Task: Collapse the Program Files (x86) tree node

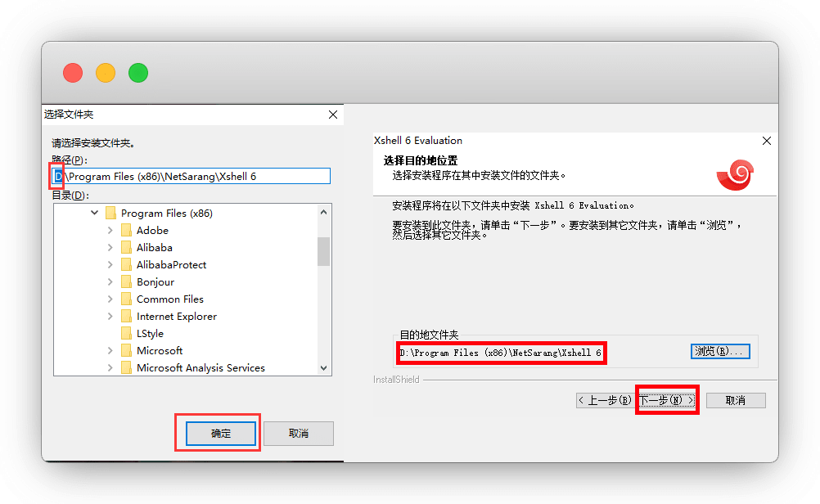Action: (x=95, y=214)
